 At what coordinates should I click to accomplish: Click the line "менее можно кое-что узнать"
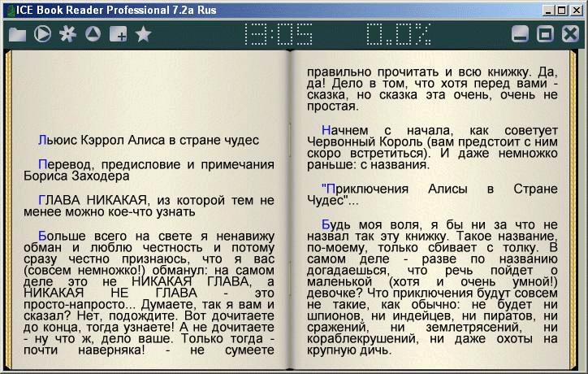pyautogui.click(x=110, y=211)
